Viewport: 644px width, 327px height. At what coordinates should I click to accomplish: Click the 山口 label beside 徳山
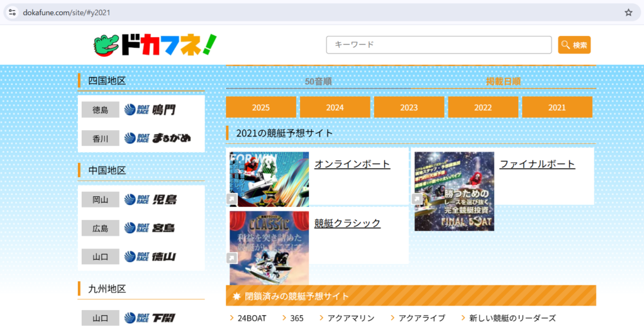100,257
